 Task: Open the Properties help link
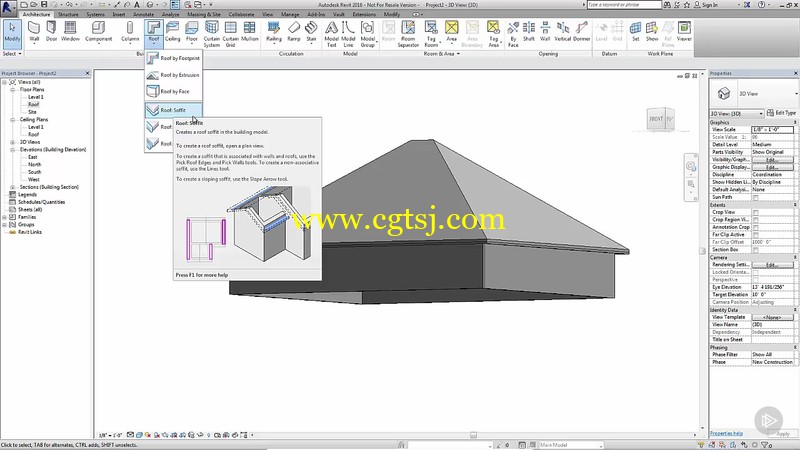click(x=727, y=434)
